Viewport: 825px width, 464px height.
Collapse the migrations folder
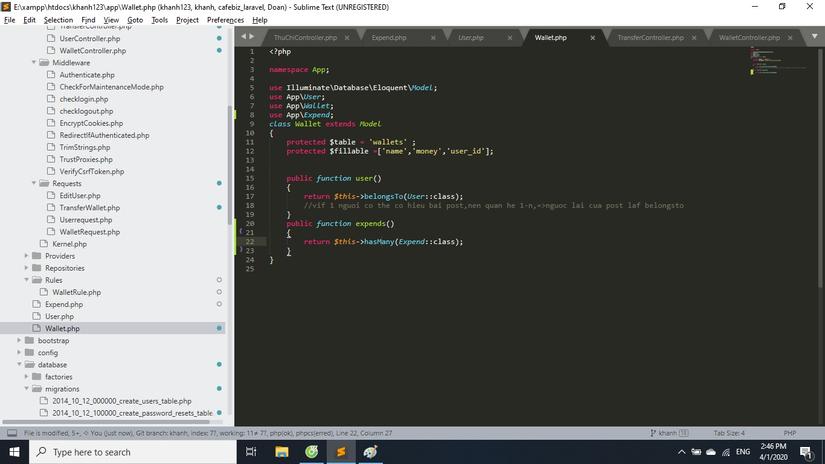[x=27, y=389]
